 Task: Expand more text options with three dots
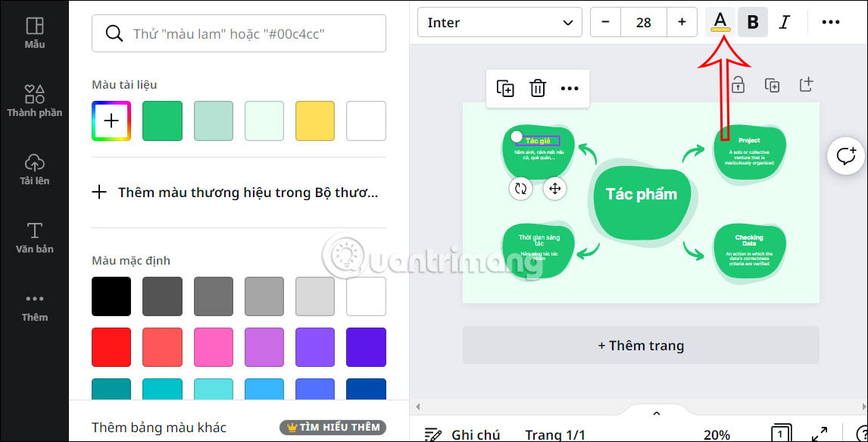coord(831,22)
